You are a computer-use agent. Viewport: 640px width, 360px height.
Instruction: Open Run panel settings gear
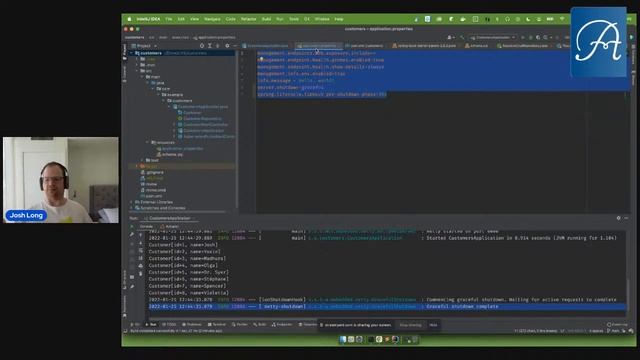coord(618,218)
